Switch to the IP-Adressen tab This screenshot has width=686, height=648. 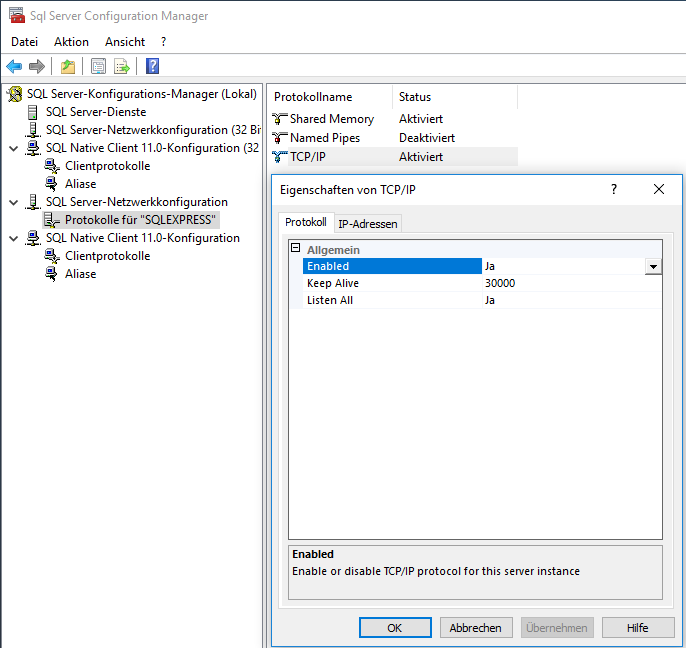click(x=367, y=224)
